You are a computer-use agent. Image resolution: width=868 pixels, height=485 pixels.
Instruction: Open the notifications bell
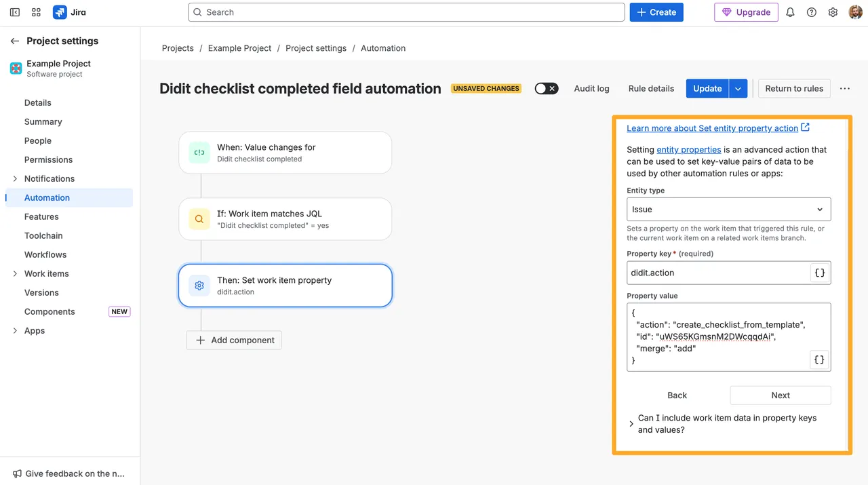pyautogui.click(x=790, y=12)
